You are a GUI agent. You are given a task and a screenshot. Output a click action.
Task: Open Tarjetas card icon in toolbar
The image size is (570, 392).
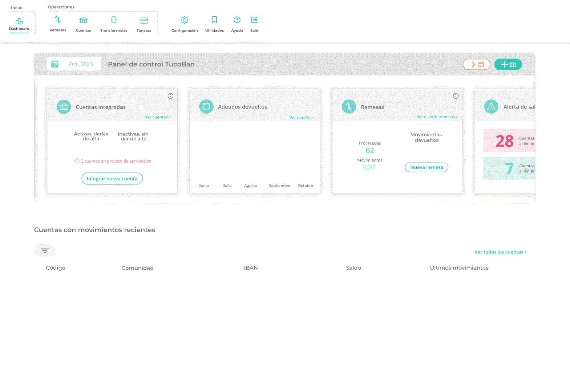click(144, 20)
